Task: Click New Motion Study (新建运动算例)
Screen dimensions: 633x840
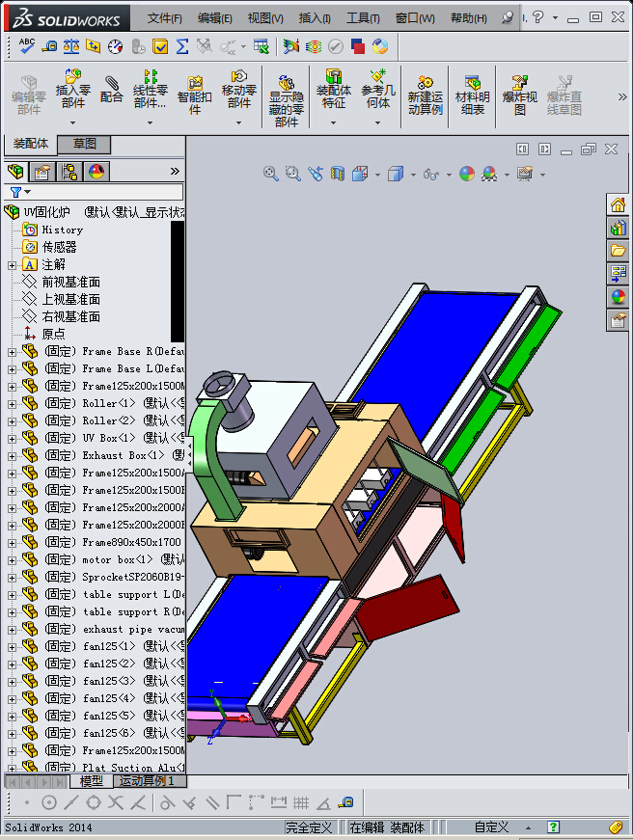Action: [x=425, y=95]
